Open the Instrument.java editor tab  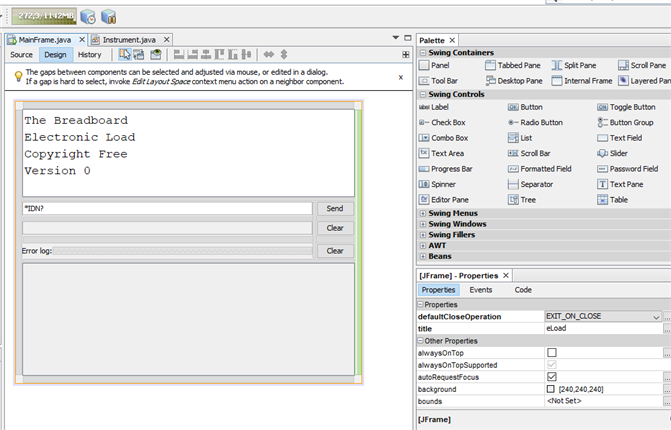[128, 39]
